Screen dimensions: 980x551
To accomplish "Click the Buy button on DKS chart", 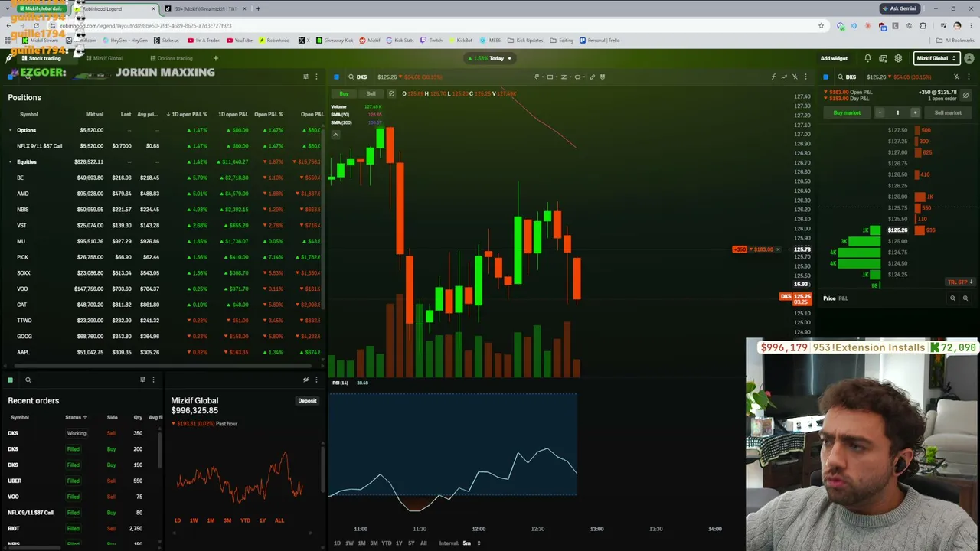I will click(x=344, y=94).
